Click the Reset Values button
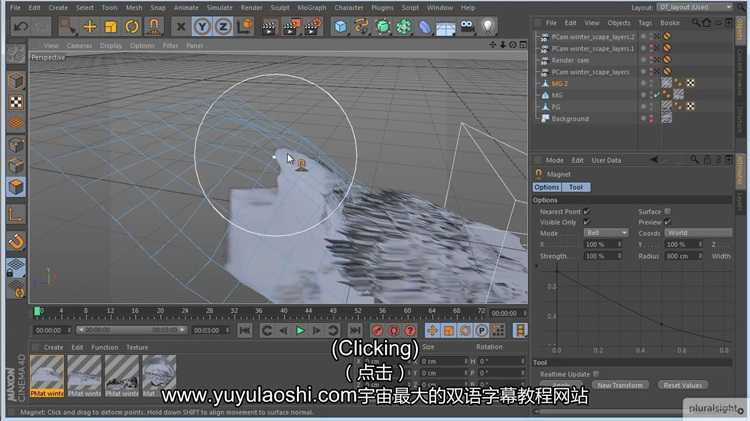750x421 pixels. [684, 385]
